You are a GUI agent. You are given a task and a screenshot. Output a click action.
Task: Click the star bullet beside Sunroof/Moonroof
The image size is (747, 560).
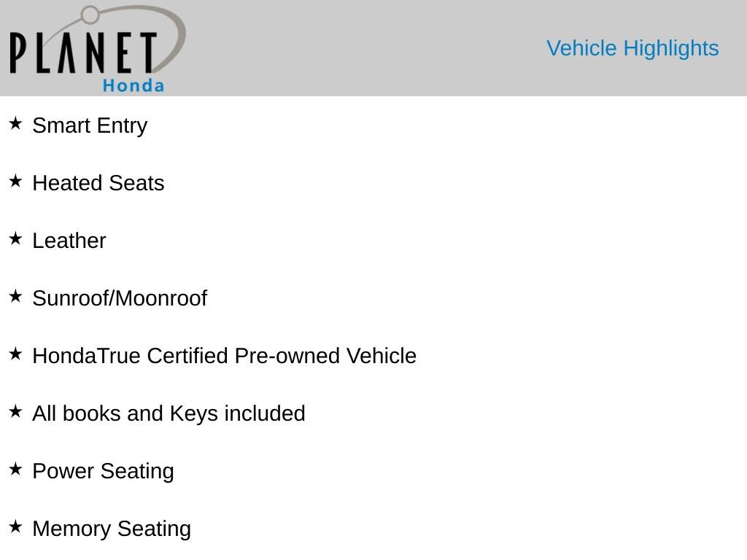tap(15, 296)
